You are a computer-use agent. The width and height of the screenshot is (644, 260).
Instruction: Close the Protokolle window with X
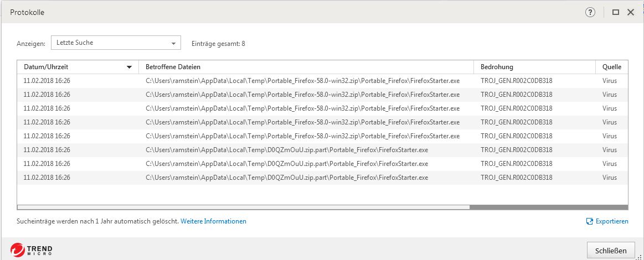[631, 12]
